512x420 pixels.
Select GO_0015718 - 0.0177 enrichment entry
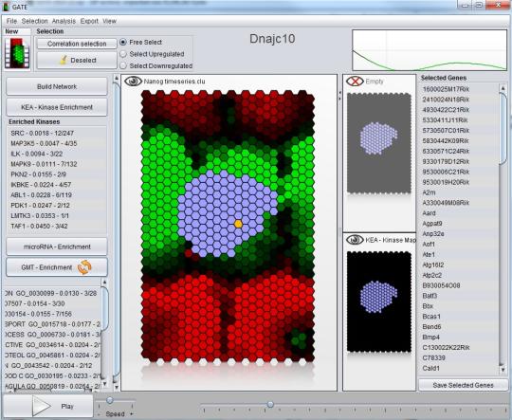pyautogui.click(x=52, y=324)
